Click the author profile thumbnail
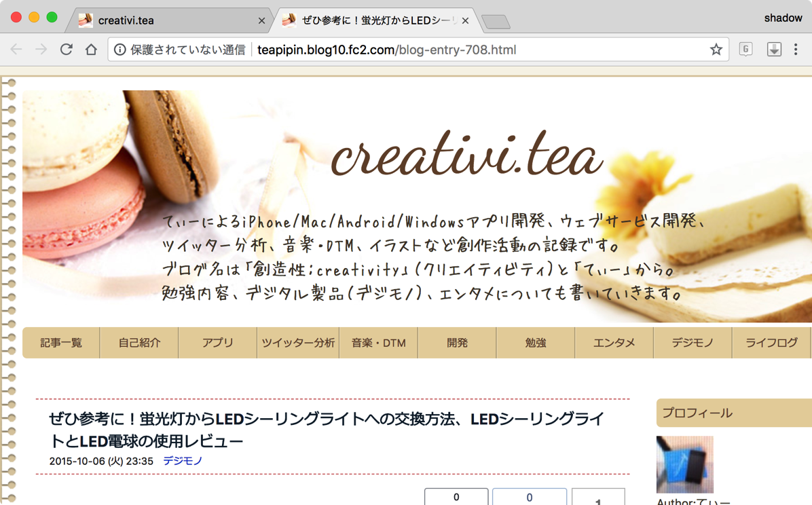Screen dimensions: 812x505 point(684,464)
